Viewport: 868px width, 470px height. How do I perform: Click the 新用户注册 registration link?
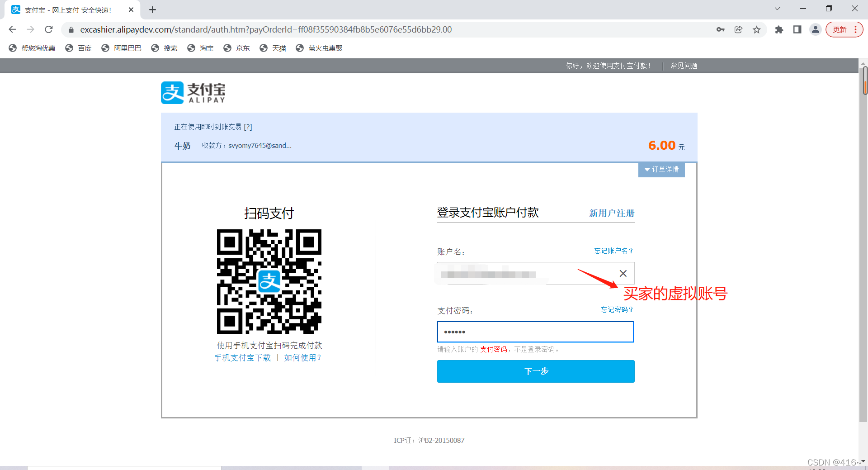tap(612, 213)
